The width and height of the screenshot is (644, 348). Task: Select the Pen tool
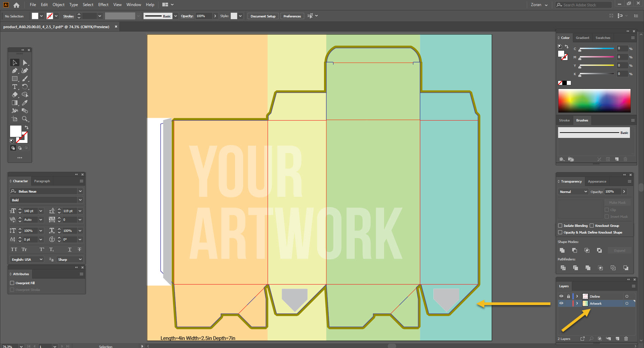click(15, 71)
